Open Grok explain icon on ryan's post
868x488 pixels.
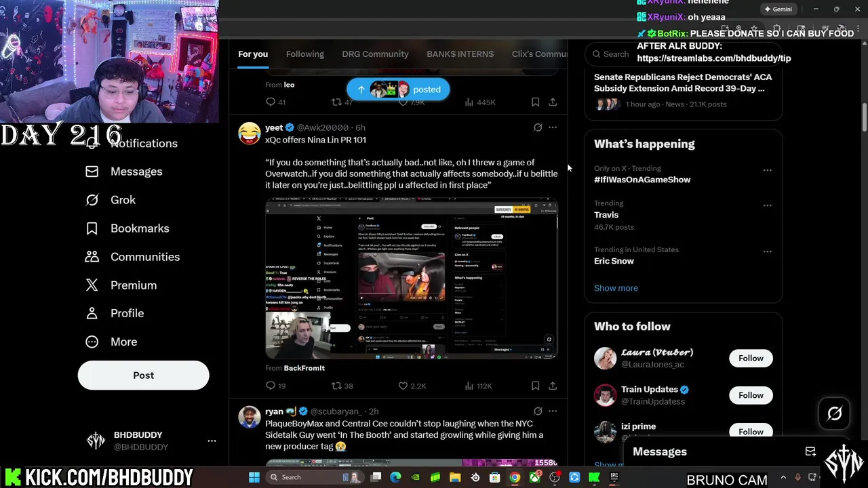[x=538, y=411]
